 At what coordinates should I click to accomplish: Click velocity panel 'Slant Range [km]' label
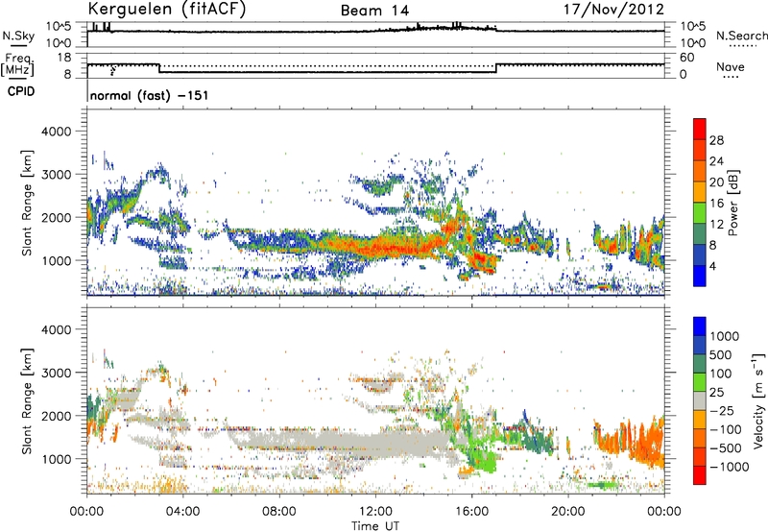(27, 401)
